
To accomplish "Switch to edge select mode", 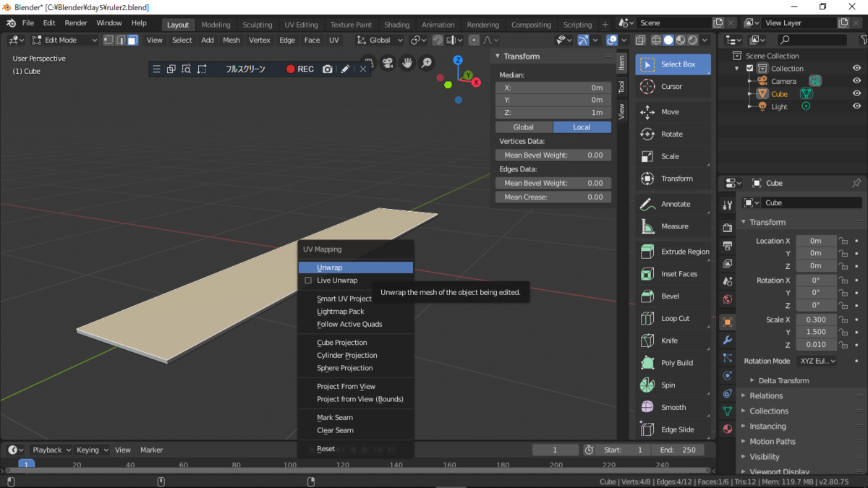I will coord(121,40).
